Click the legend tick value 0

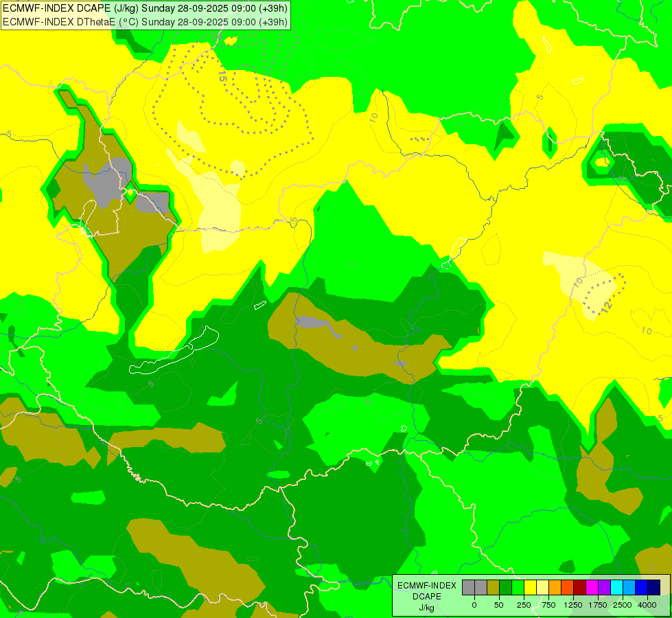(x=474, y=605)
